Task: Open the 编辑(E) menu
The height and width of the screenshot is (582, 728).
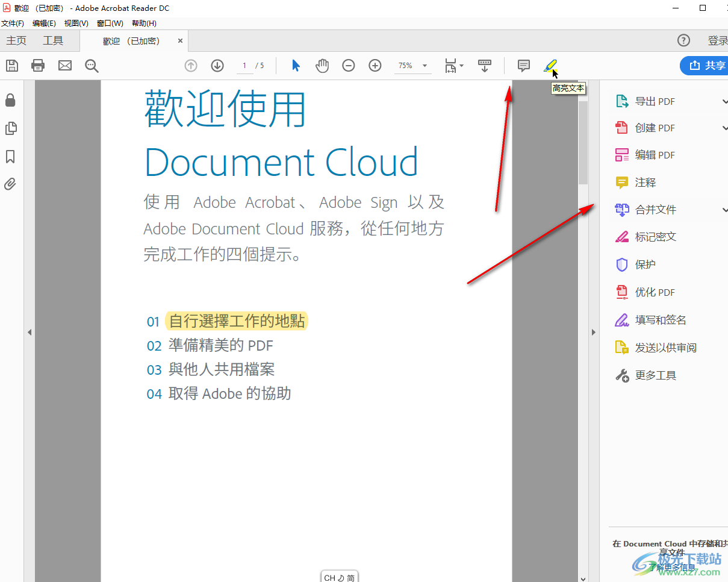Action: 44,23
